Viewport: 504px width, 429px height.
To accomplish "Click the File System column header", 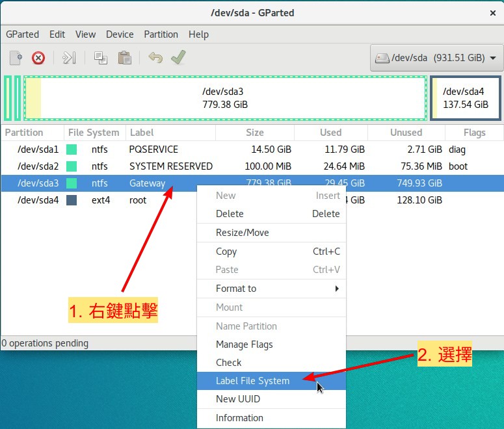I will tap(94, 133).
